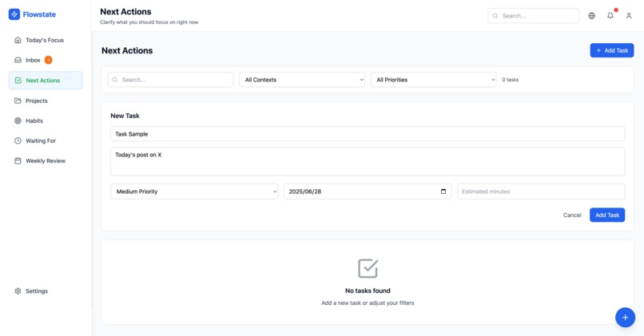Click the Flowstate brand name

[39, 14]
